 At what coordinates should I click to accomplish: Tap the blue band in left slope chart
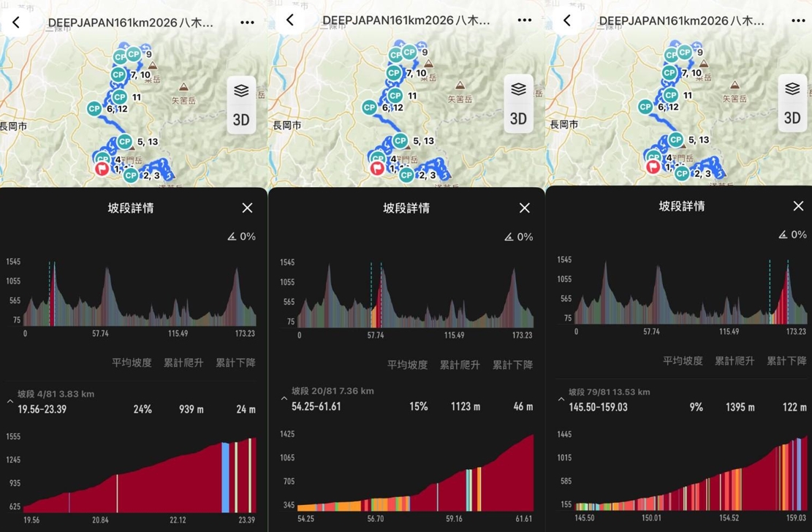coord(225,477)
